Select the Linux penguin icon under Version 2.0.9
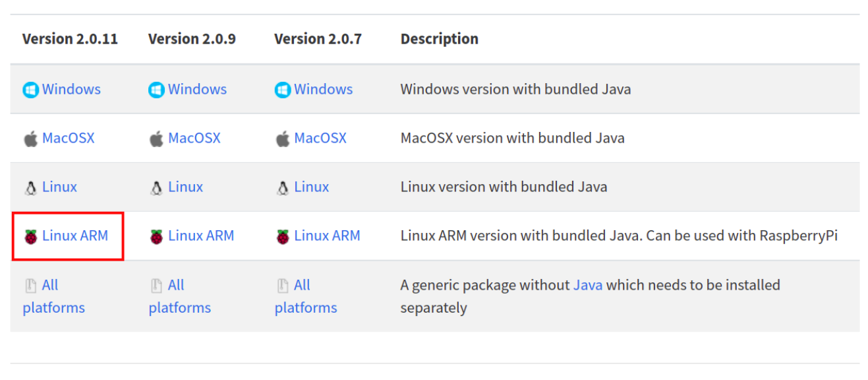The height and width of the screenshot is (380, 868). click(x=156, y=187)
